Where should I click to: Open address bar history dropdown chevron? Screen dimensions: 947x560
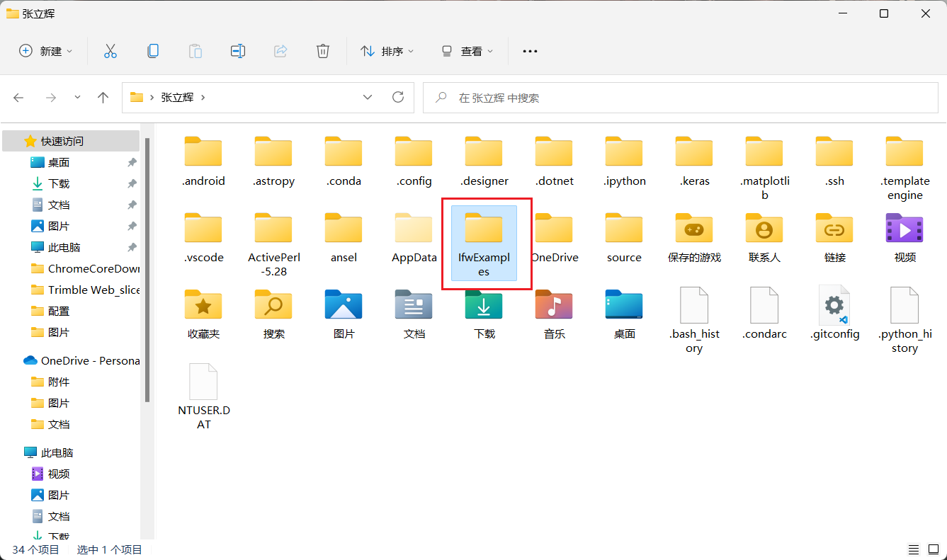click(368, 98)
